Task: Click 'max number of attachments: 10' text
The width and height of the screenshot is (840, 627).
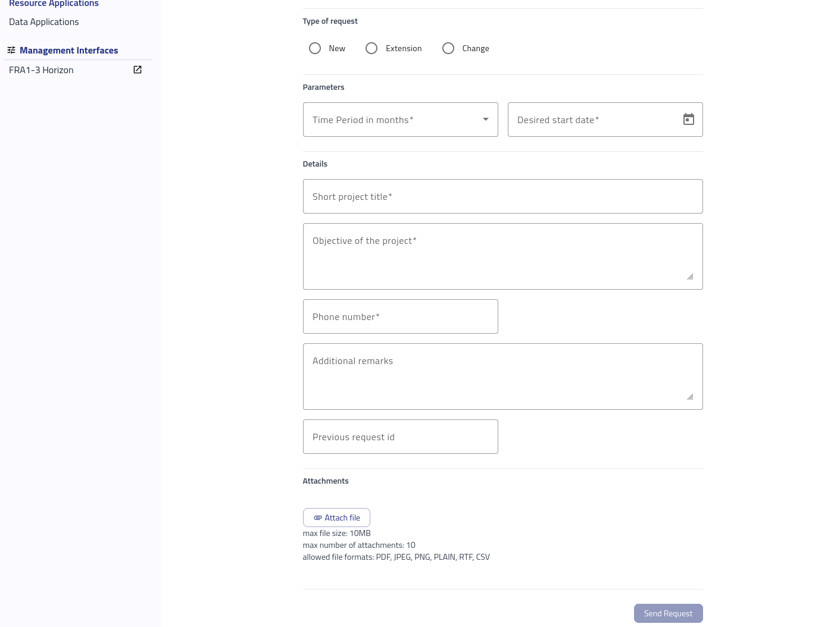Action: [359, 546]
